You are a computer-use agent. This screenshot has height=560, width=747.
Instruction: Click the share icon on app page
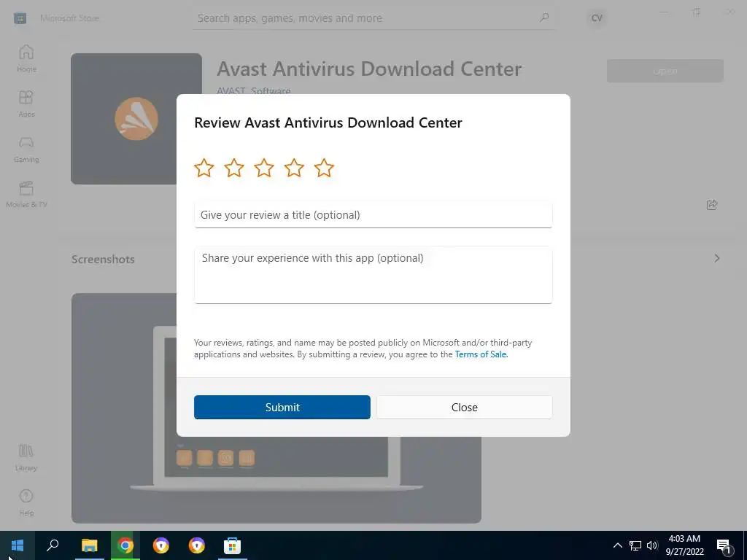click(712, 205)
